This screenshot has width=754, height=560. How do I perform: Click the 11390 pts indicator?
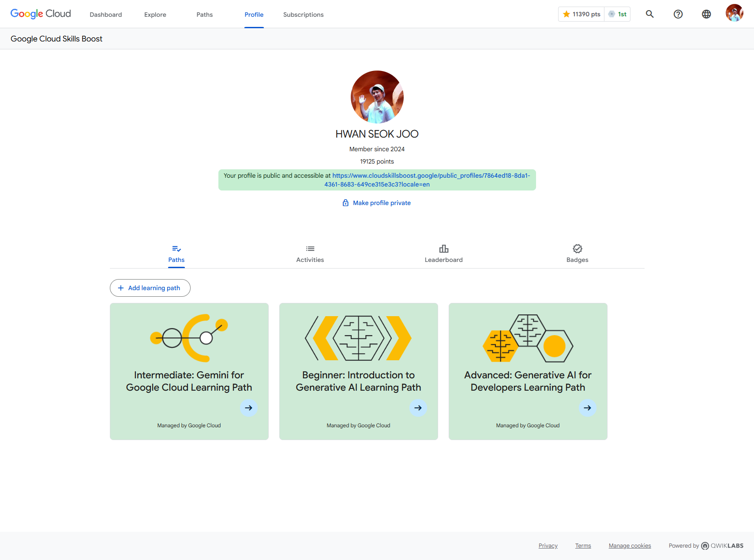pos(581,14)
